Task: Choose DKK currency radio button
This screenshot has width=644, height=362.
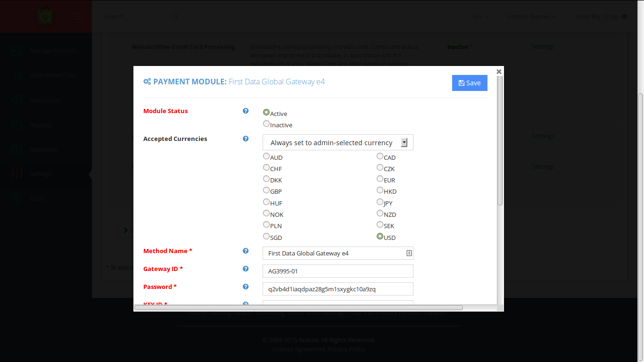Action: pyautogui.click(x=266, y=179)
